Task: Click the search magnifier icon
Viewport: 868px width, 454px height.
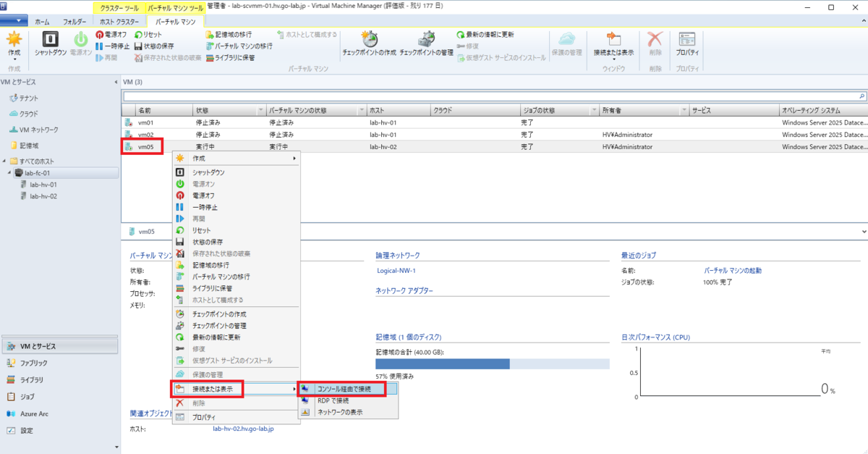Action: pyautogui.click(x=862, y=96)
